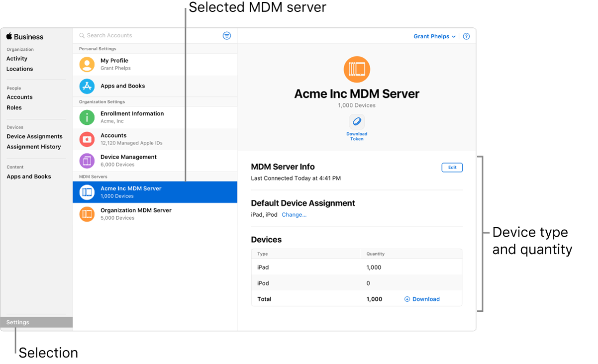Click the Quantity column header
The width and height of the screenshot is (598, 364).
coord(376,254)
